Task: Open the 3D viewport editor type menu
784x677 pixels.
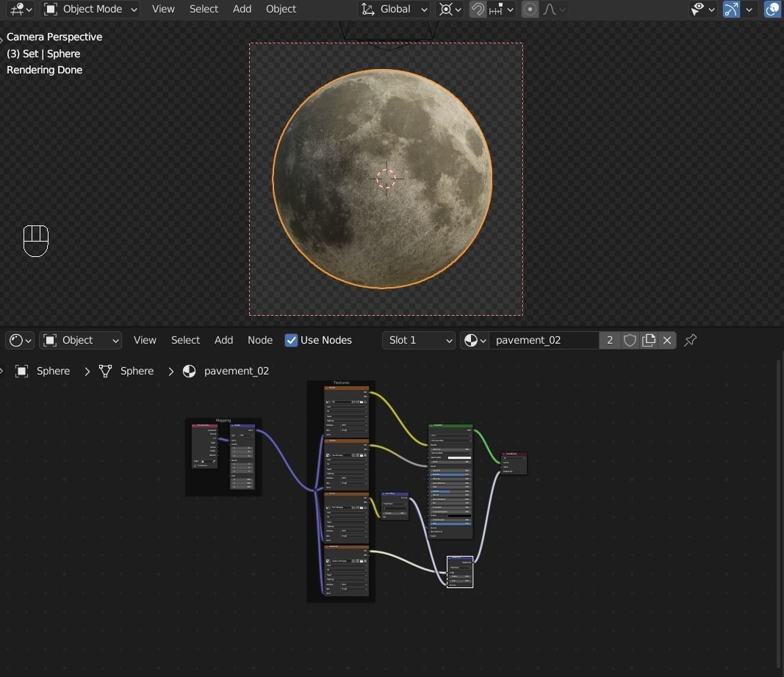Action: click(x=21, y=9)
